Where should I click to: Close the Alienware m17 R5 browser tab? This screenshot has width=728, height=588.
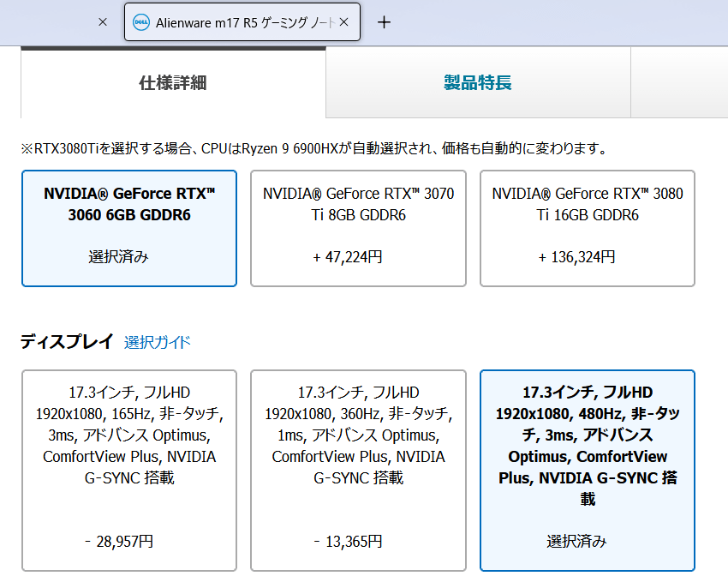pos(344,21)
